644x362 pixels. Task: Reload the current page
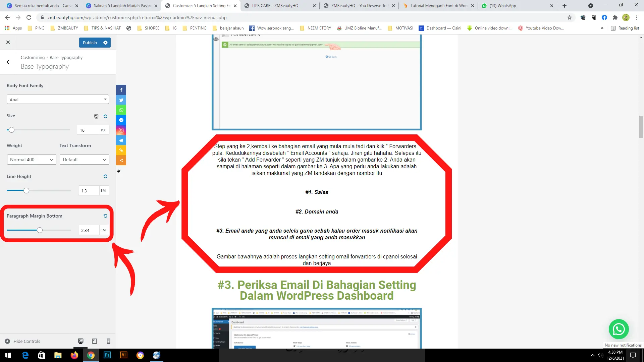(x=29, y=17)
